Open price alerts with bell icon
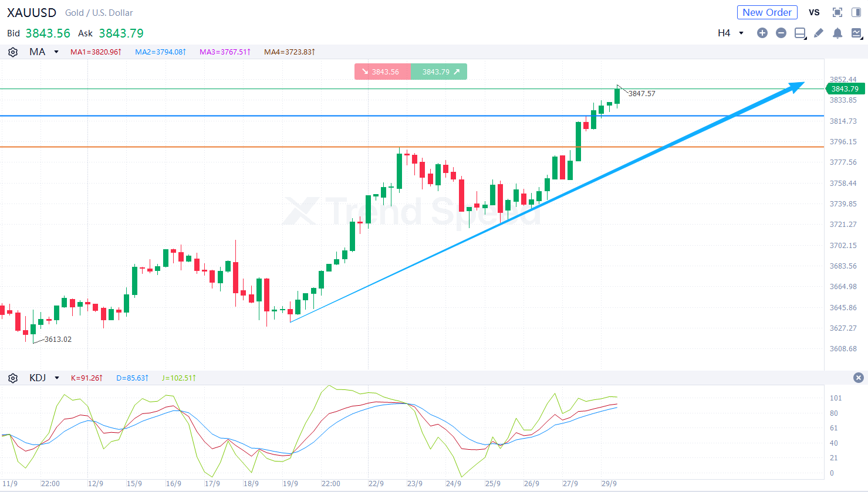Viewport: 868px width, 492px height. pos(837,33)
